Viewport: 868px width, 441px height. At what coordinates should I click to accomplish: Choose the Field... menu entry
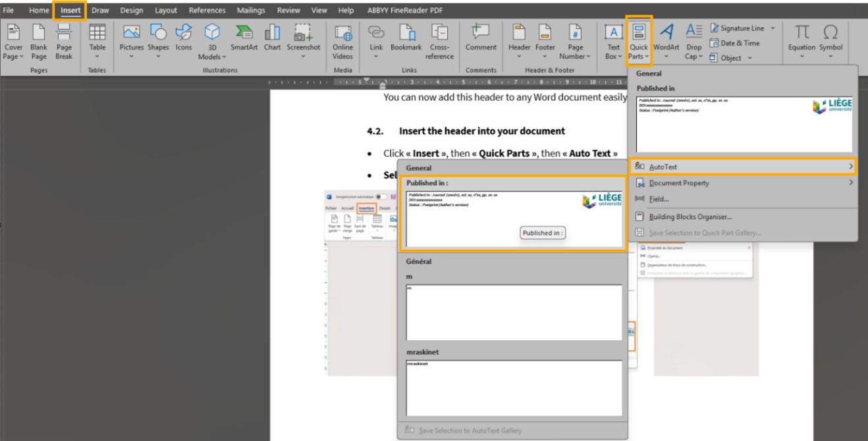point(744,198)
